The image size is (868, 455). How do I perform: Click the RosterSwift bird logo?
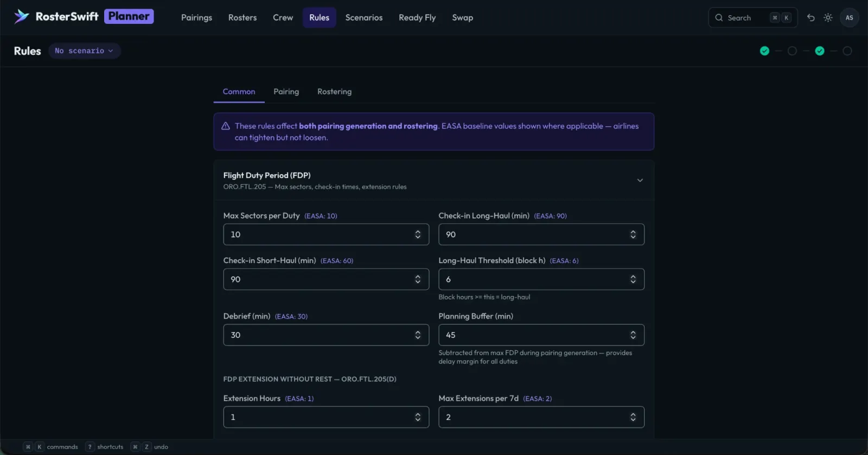point(22,17)
